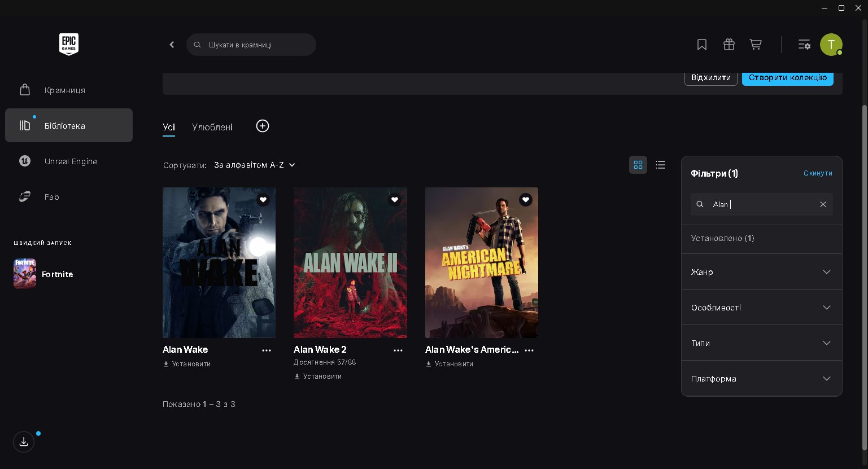This screenshot has height=469, width=868.
Task: Select the Усі tab
Action: click(x=169, y=127)
